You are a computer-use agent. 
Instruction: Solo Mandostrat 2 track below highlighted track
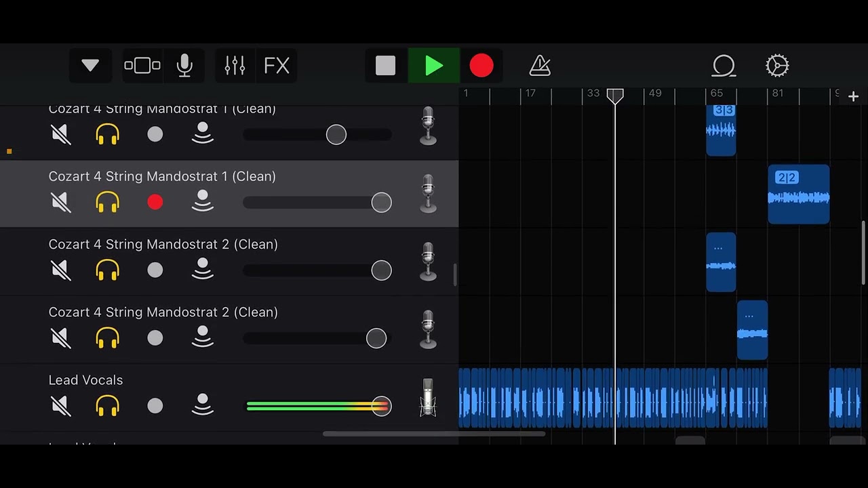pyautogui.click(x=108, y=270)
